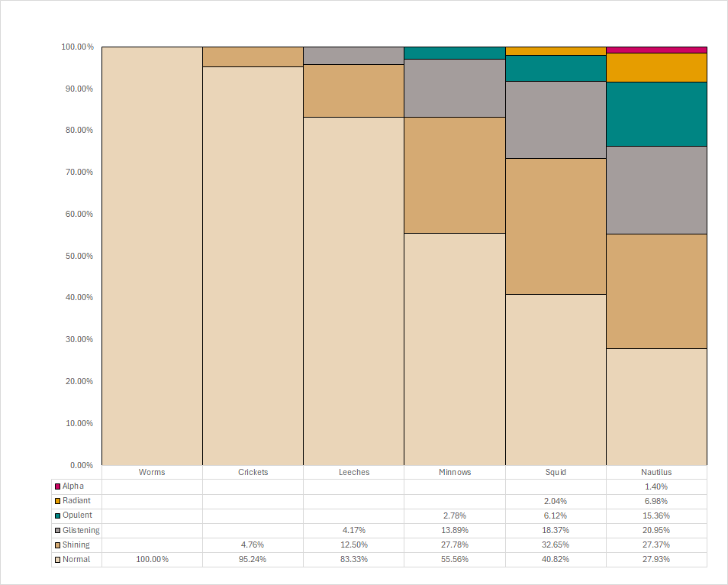Select the Squid category axis label
Viewport: 728px width, 585px height.
(x=556, y=471)
